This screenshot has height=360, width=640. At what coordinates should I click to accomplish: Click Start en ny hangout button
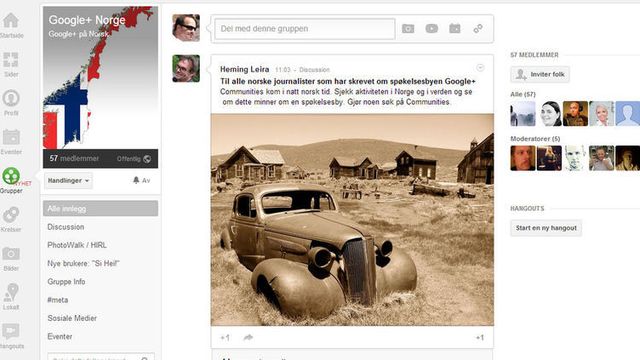[x=546, y=228]
